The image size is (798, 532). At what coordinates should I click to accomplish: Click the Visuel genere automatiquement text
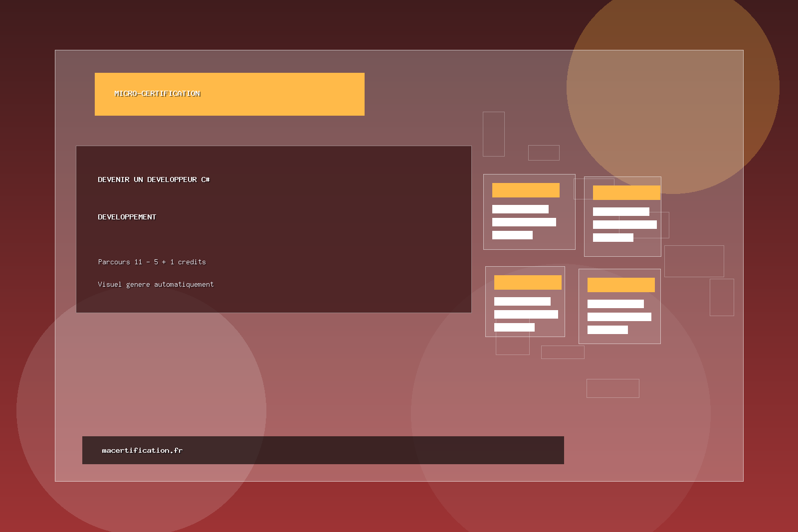[156, 284]
